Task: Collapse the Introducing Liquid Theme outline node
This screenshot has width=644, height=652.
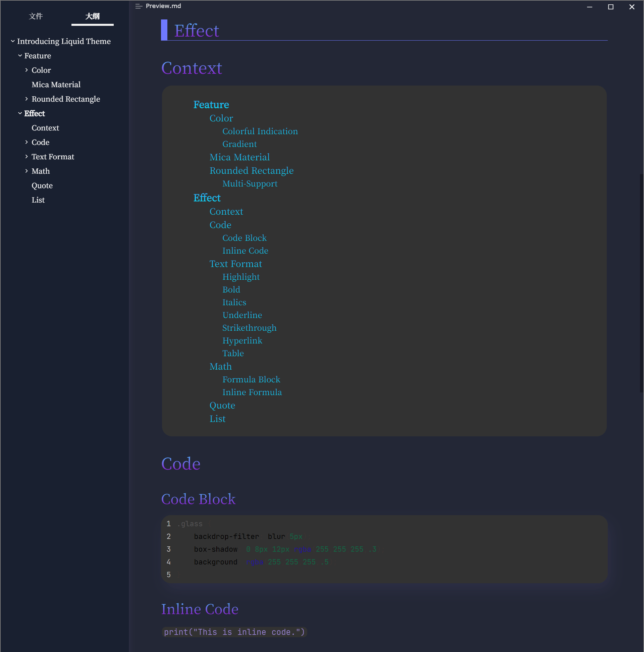Action: coord(13,41)
